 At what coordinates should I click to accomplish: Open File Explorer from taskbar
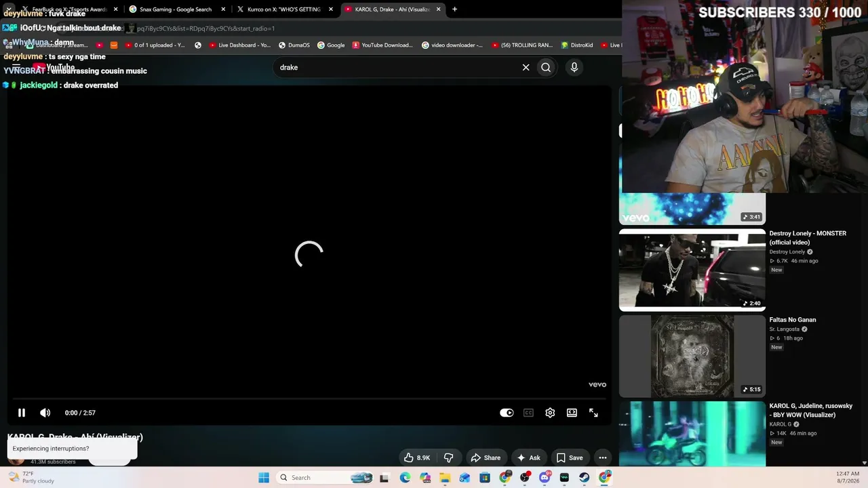click(445, 478)
